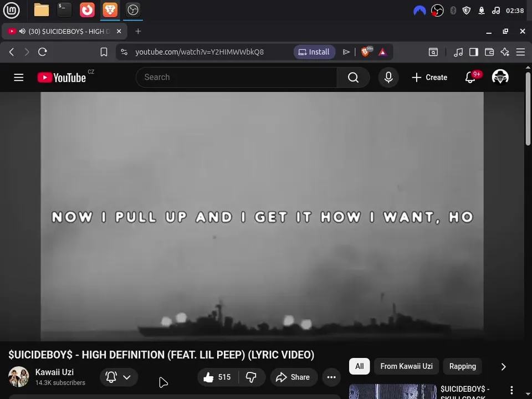The width and height of the screenshot is (532, 399).
Task: Open the account avatar menu
Action: (x=500, y=77)
